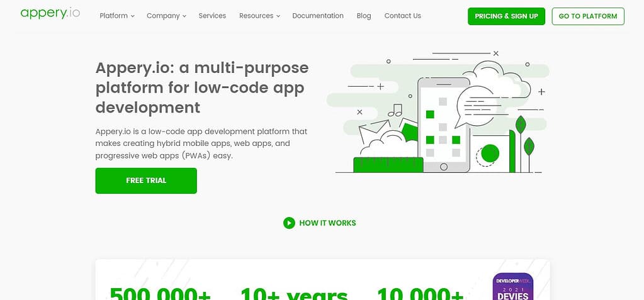Click the Go To Platform button

[x=588, y=16]
